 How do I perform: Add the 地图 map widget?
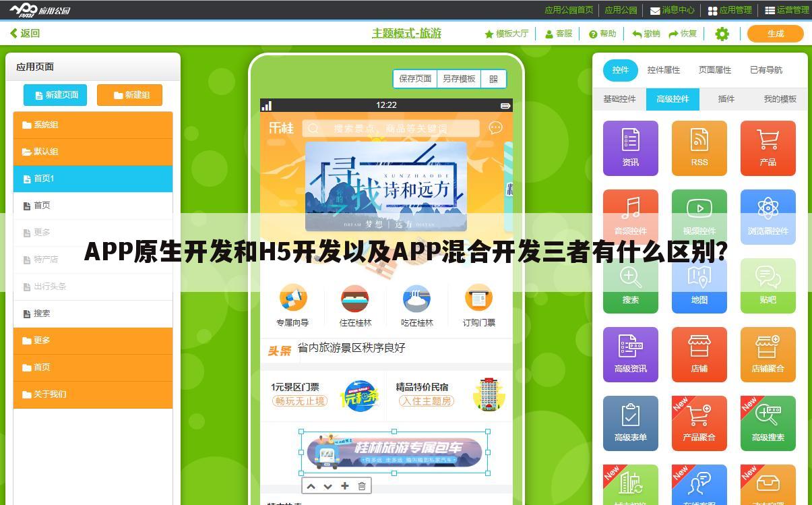pos(699,285)
